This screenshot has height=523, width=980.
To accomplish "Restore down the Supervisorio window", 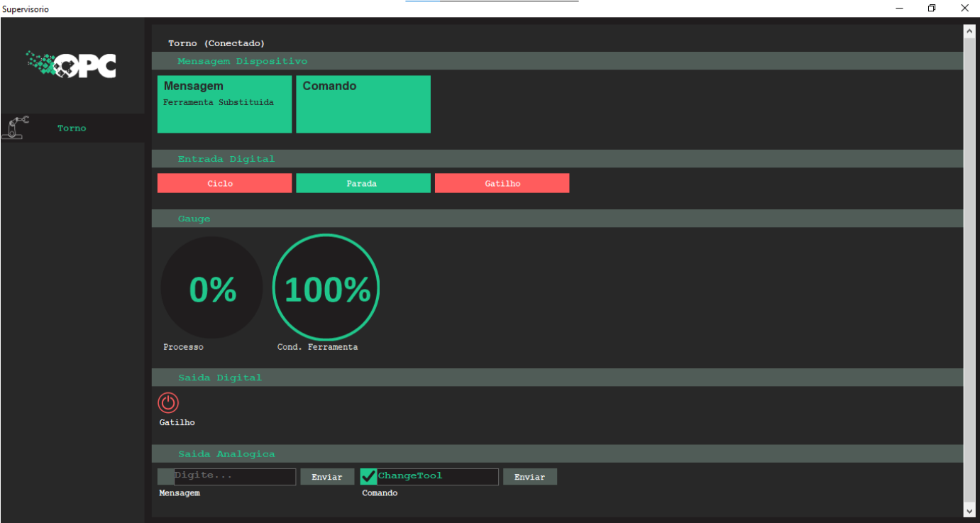I will pos(932,9).
